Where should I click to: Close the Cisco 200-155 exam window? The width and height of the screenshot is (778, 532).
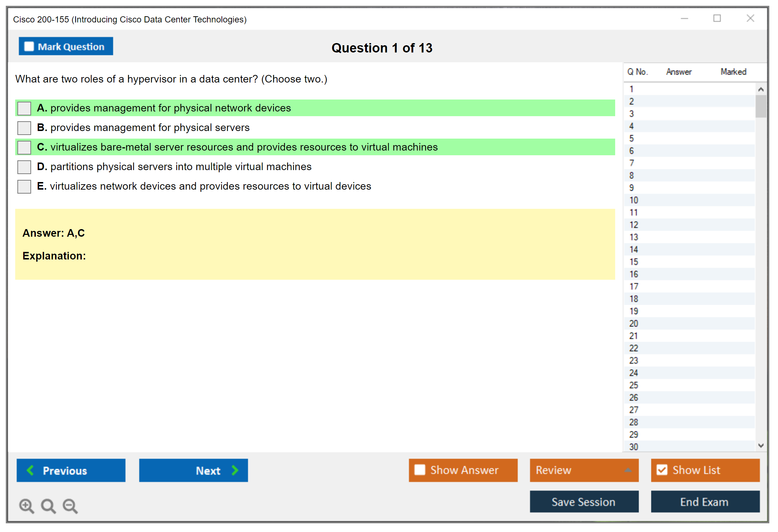[750, 18]
